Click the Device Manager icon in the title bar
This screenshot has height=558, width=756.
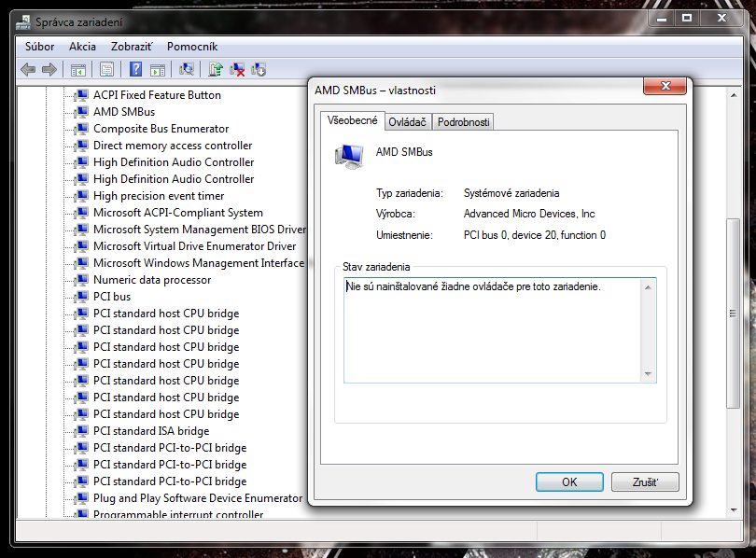pyautogui.click(x=22, y=22)
